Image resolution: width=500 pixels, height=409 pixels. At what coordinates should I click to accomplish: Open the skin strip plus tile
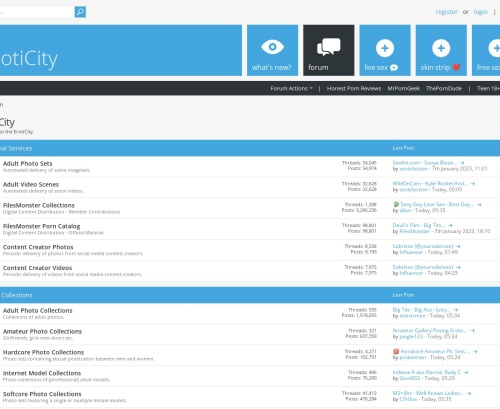tap(441, 50)
